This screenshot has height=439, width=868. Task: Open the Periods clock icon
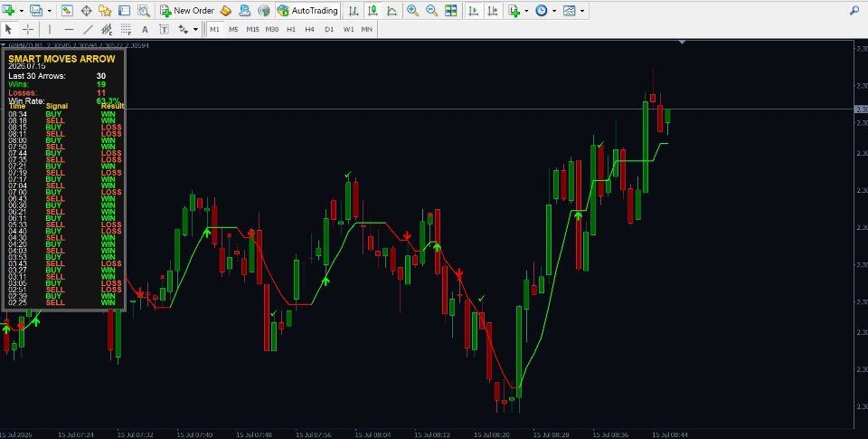click(542, 10)
